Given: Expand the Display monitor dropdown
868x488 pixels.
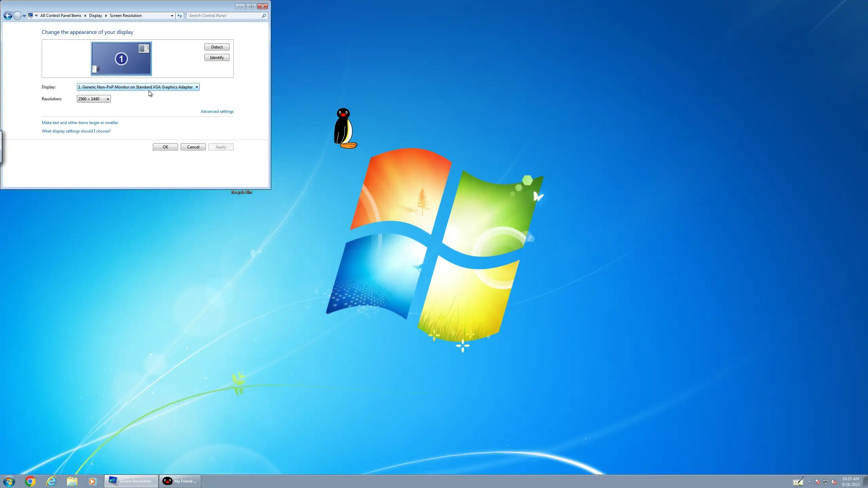Looking at the screenshot, I should point(138,87).
